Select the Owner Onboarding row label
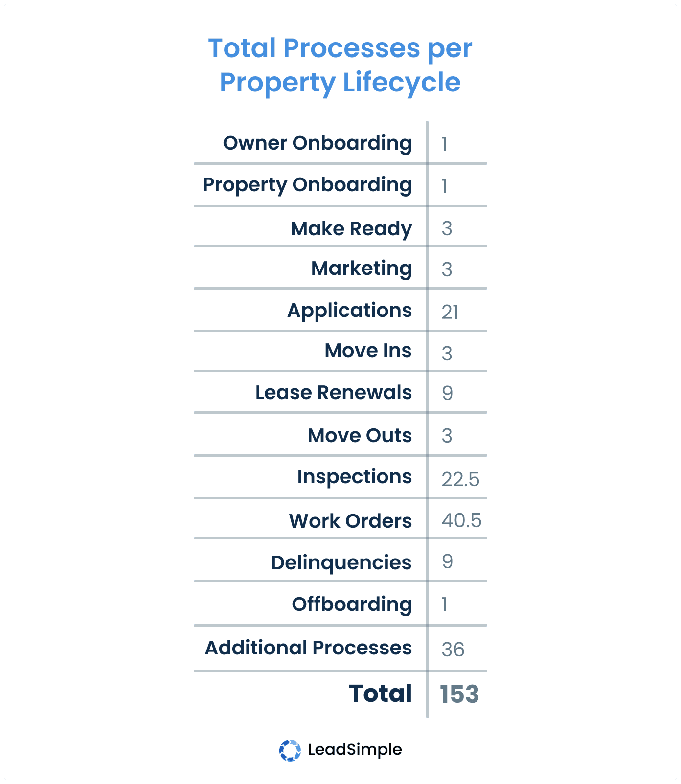This screenshot has width=681, height=784. click(317, 143)
